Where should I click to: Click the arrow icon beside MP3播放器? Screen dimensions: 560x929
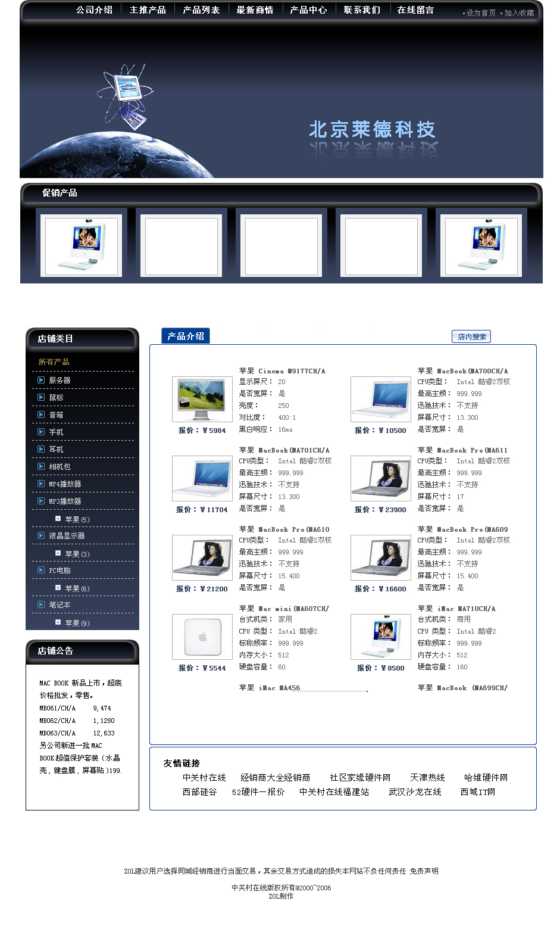[x=41, y=501]
